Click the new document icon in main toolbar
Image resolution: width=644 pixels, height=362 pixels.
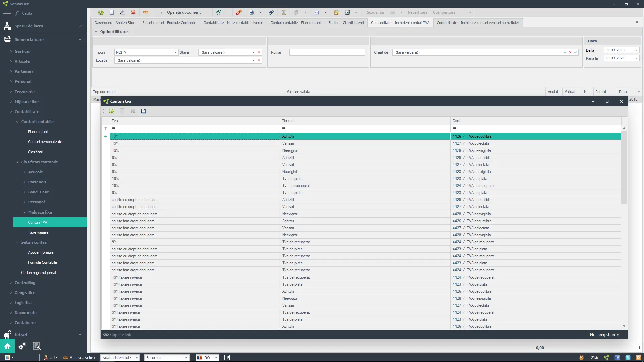pyautogui.click(x=112, y=12)
